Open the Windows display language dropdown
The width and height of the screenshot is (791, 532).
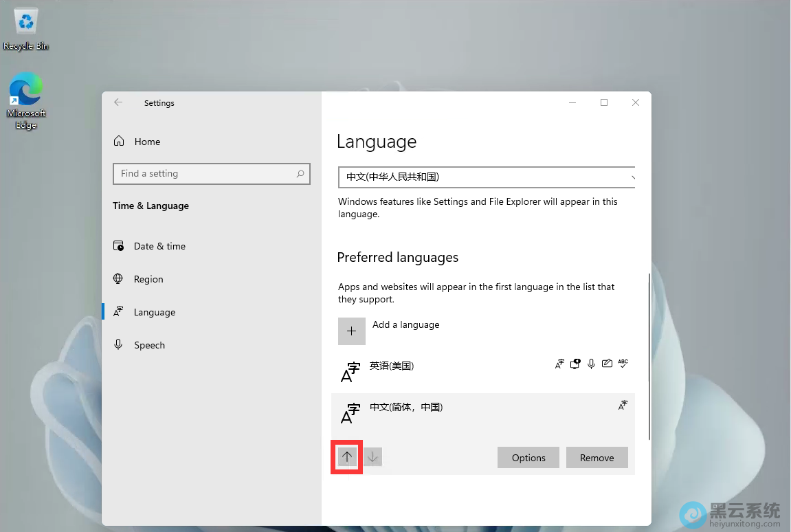click(487, 177)
